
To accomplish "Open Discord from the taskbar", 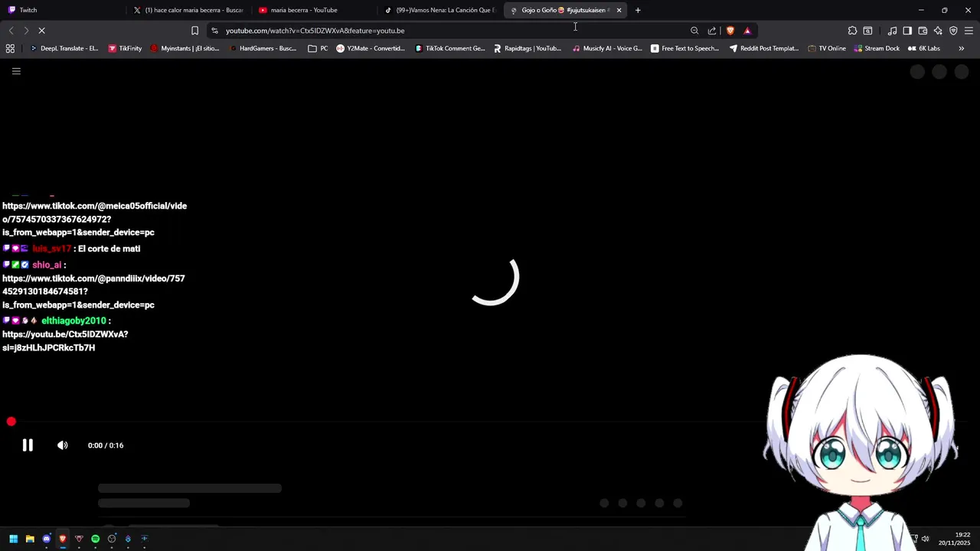I will [47, 539].
